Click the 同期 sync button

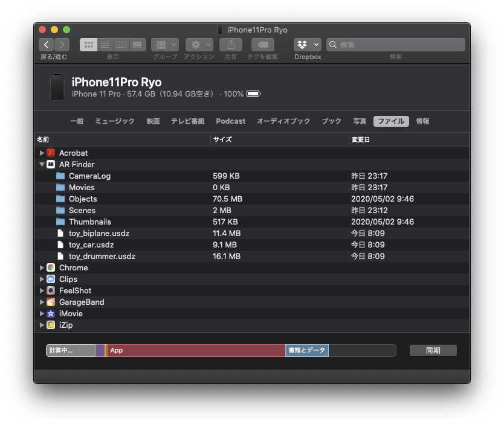(433, 350)
